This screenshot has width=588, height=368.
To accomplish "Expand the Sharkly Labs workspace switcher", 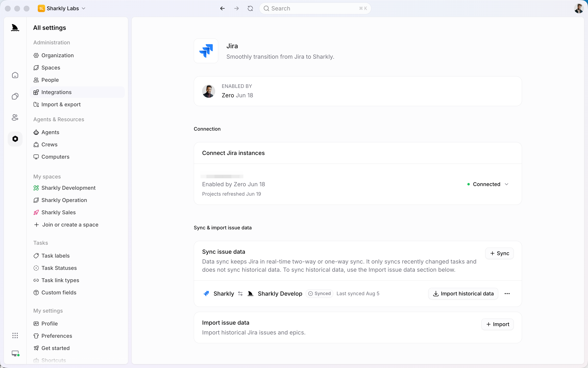I will (x=62, y=9).
